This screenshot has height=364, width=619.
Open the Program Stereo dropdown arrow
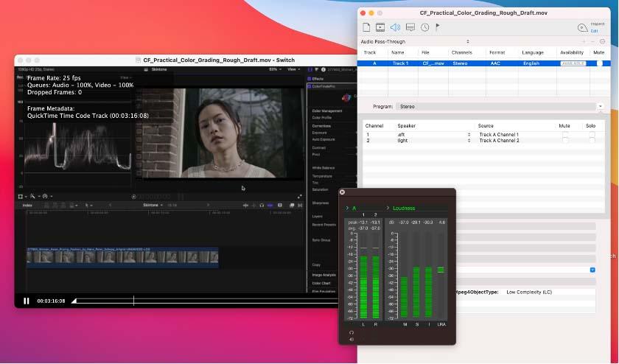[600, 107]
